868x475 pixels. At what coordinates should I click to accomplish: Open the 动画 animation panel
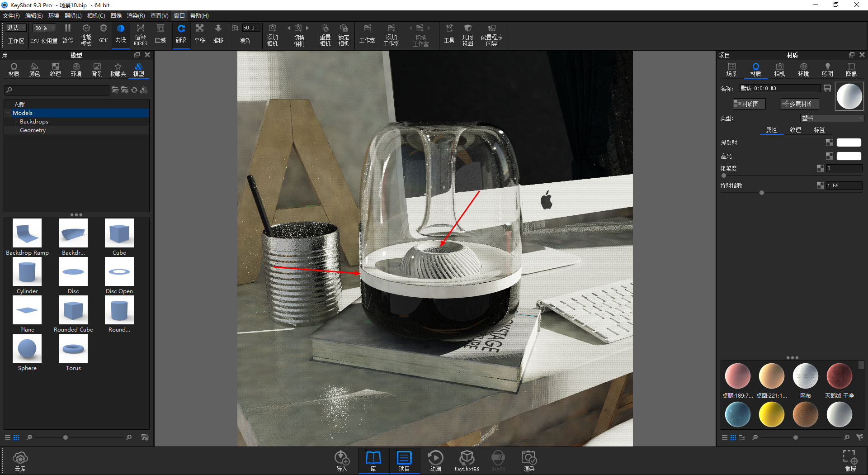pyautogui.click(x=435, y=461)
